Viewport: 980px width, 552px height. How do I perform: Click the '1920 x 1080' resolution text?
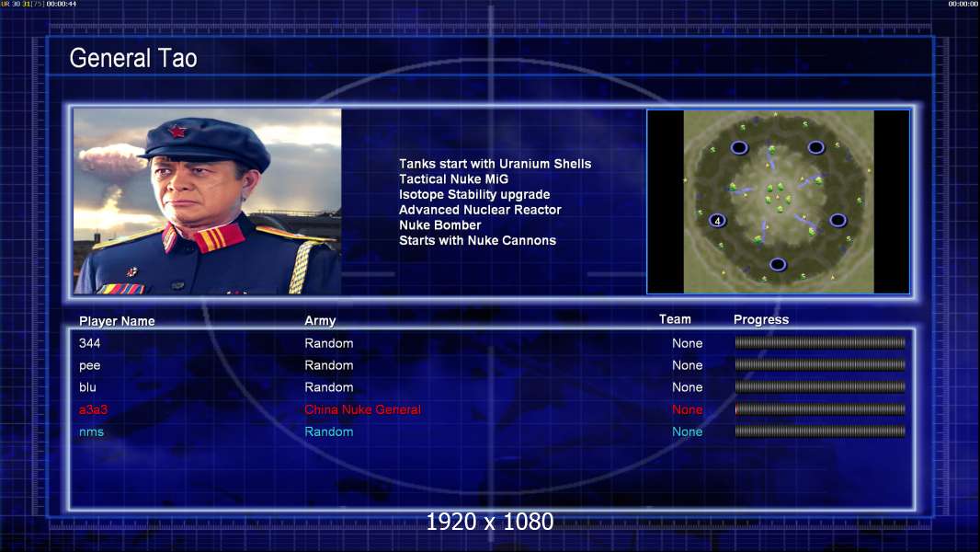[x=490, y=522]
